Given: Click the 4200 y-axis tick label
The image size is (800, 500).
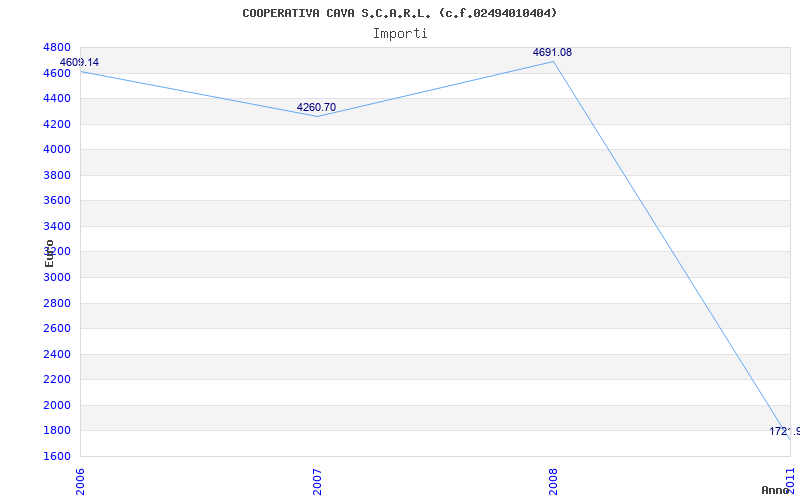Looking at the screenshot, I should point(57,124).
